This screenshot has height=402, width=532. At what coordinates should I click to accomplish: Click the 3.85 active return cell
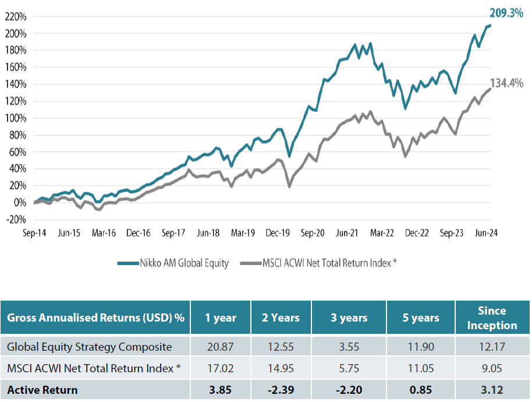[x=221, y=390]
